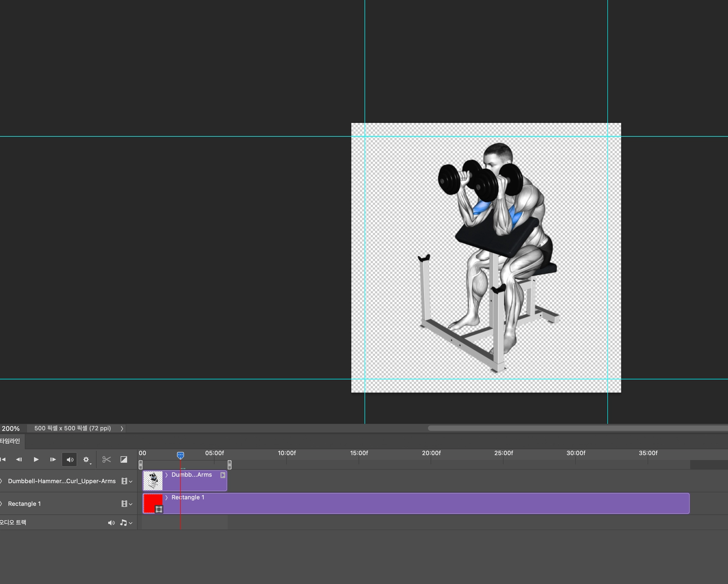
Task: Open motion options on Dumbb...Arms clip
Action: (x=223, y=475)
